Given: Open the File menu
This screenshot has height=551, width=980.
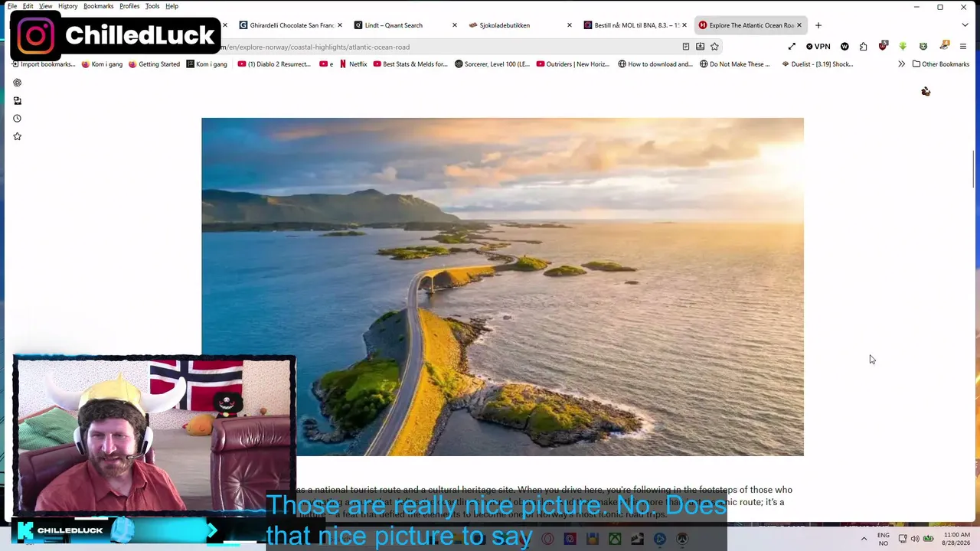Looking at the screenshot, I should [12, 6].
